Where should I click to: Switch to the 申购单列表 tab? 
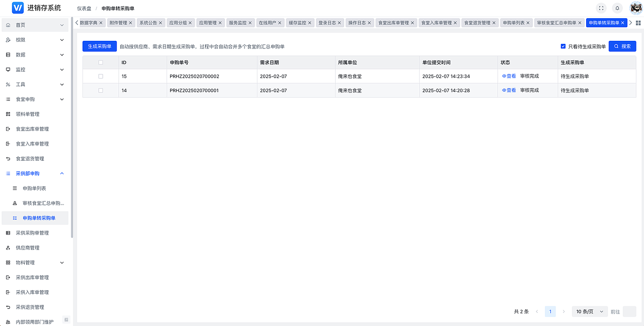pyautogui.click(x=516, y=23)
